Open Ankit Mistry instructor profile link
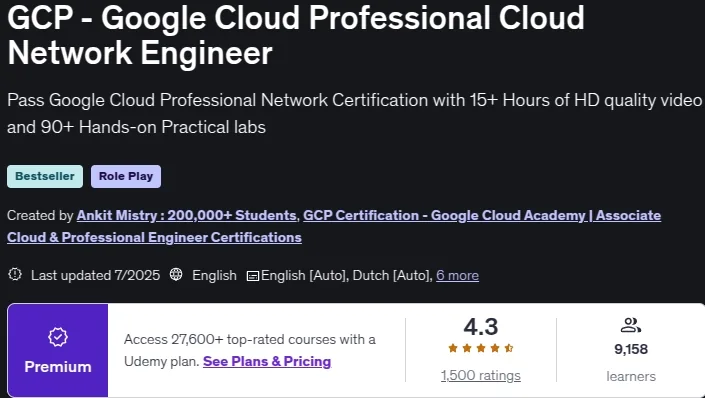Screen dimensions: 705x398 click(187, 215)
